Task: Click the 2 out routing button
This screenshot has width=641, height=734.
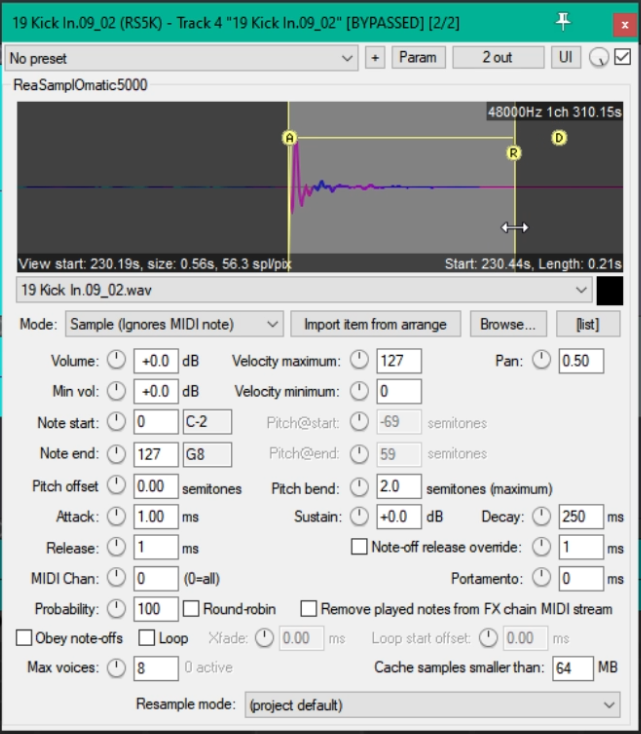Action: pyautogui.click(x=498, y=58)
